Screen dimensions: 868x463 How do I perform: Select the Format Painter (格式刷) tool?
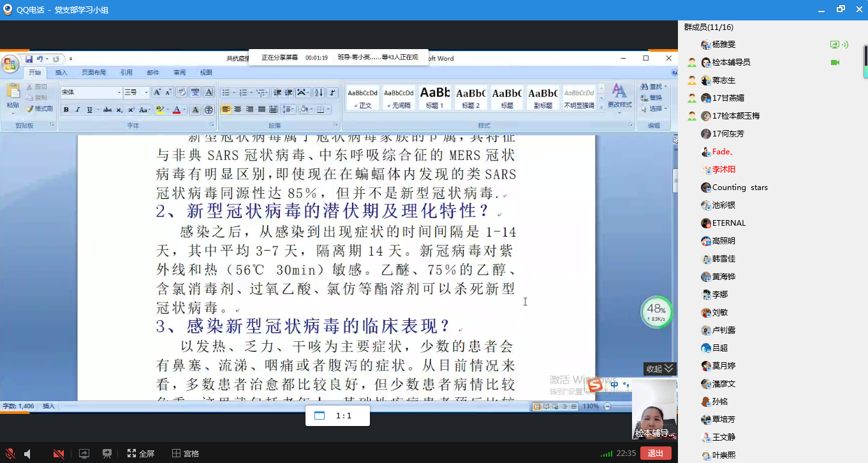point(40,109)
